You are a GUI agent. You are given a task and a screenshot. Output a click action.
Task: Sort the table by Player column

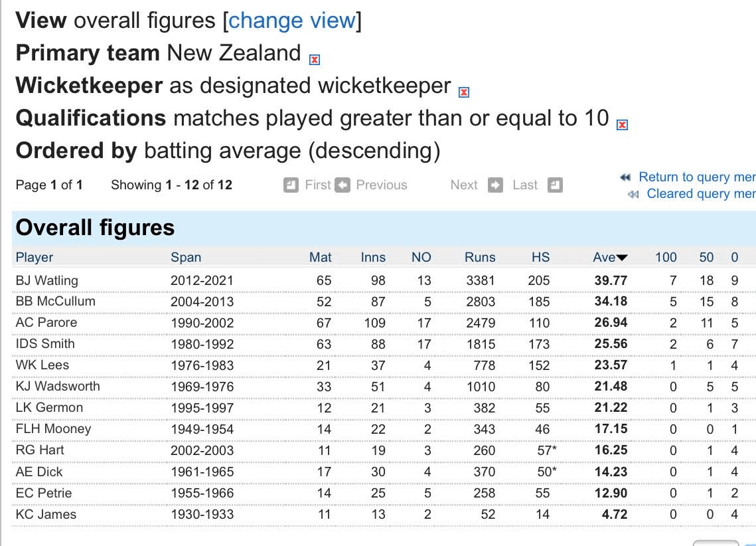35,258
